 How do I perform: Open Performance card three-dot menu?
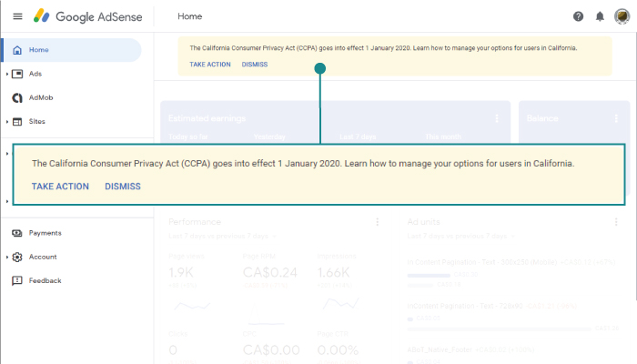click(377, 222)
